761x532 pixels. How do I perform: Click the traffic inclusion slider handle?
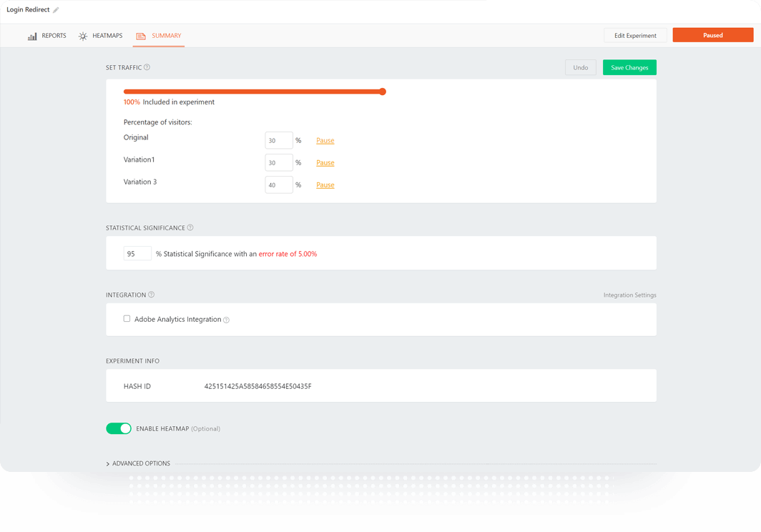[x=383, y=92]
